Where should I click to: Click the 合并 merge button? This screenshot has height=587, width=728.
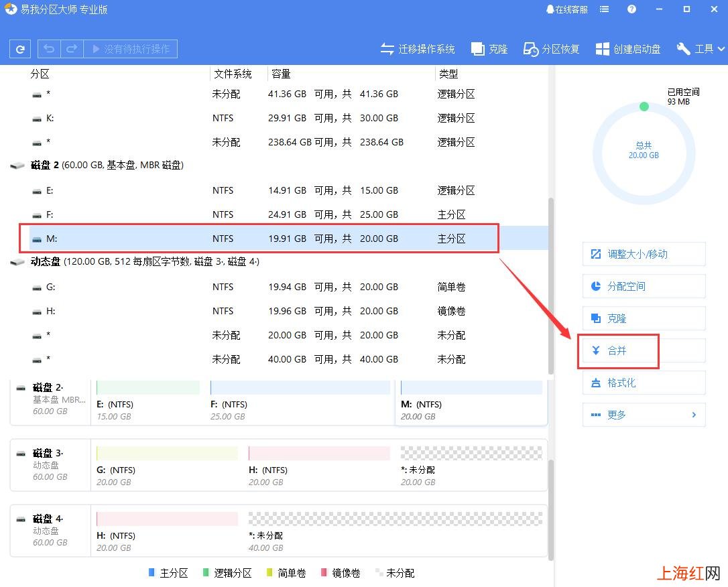[x=644, y=350]
